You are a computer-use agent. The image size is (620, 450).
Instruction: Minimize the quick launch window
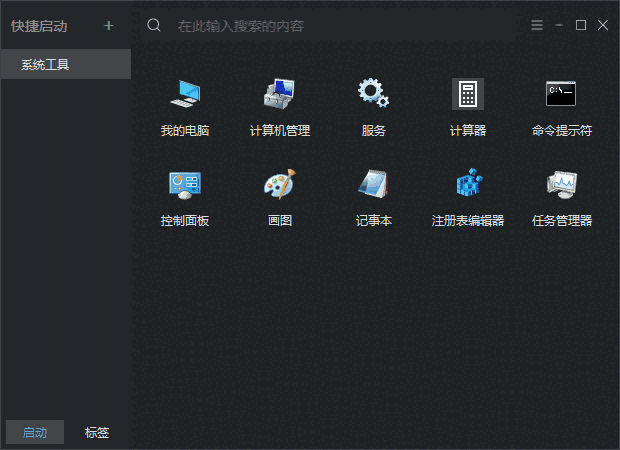point(559,25)
